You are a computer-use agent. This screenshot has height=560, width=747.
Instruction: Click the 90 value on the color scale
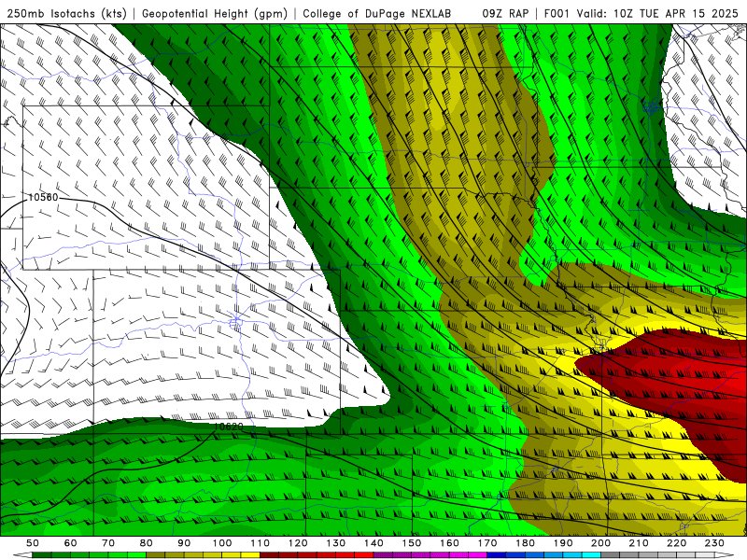pos(184,543)
